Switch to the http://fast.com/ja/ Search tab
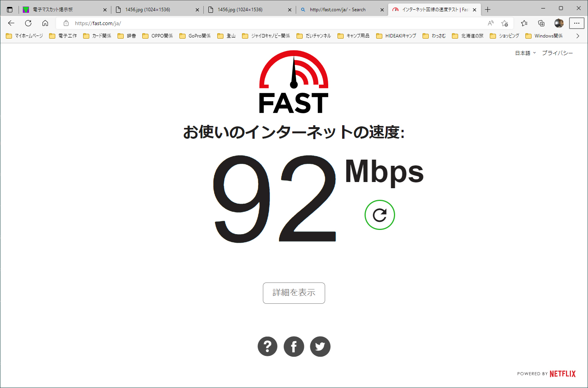Image resolution: width=588 pixels, height=388 pixels. [x=342, y=10]
